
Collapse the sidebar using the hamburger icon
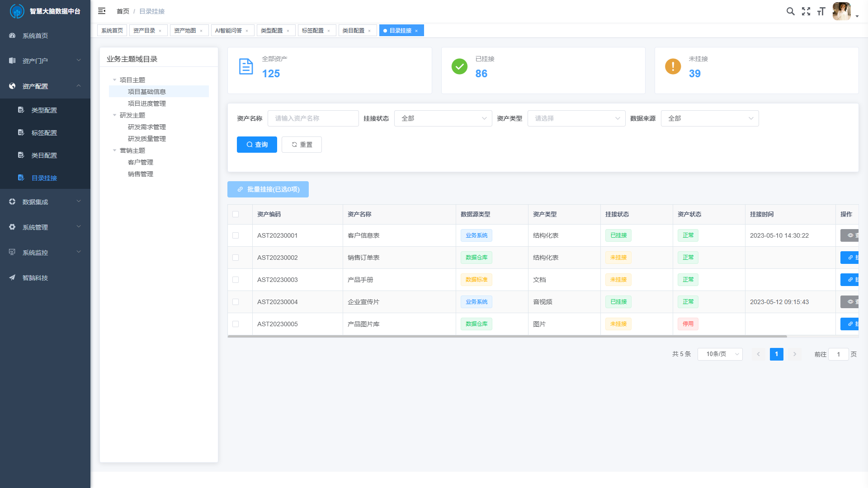click(102, 11)
